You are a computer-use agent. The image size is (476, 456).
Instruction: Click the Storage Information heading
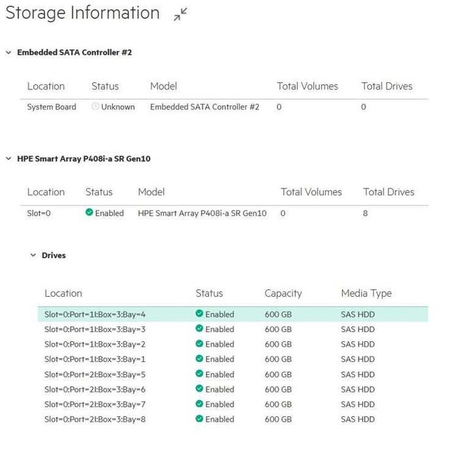82,13
